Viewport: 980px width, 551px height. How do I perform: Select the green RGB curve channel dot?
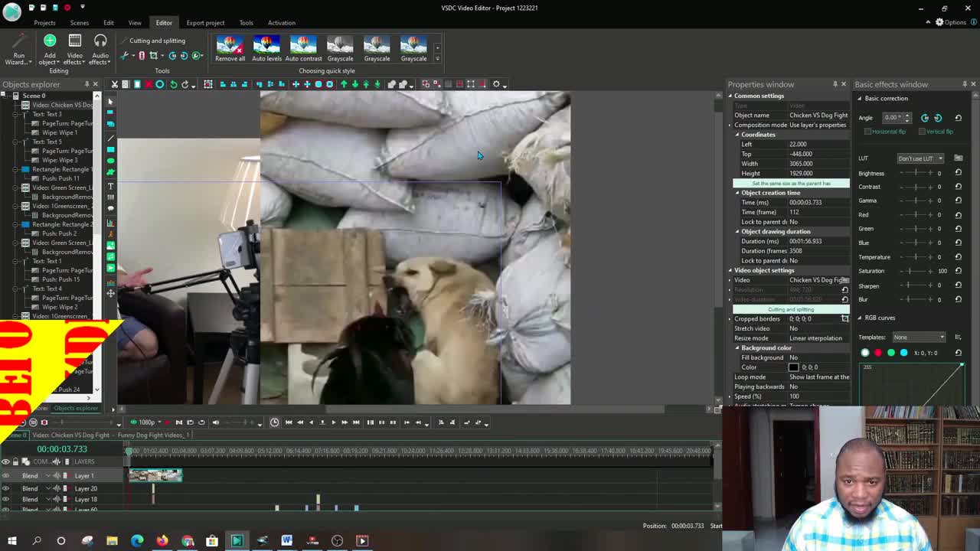pyautogui.click(x=891, y=353)
